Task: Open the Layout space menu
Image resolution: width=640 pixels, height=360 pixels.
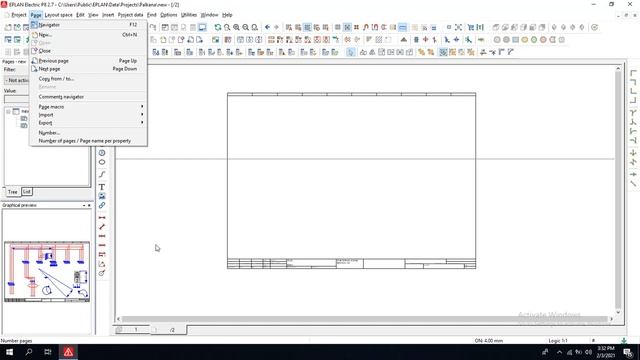Action: point(58,15)
